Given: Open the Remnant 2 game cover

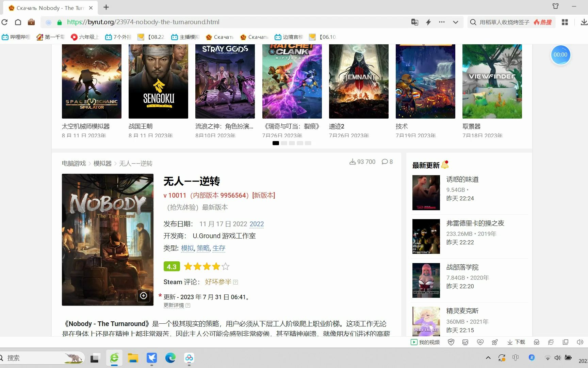Looking at the screenshot, I should pos(359,81).
